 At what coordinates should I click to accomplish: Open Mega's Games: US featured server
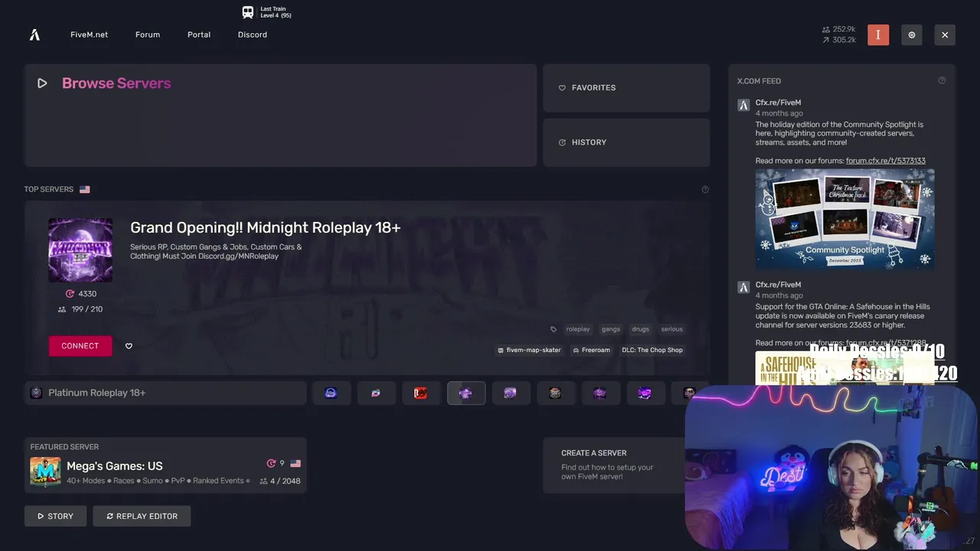click(165, 465)
